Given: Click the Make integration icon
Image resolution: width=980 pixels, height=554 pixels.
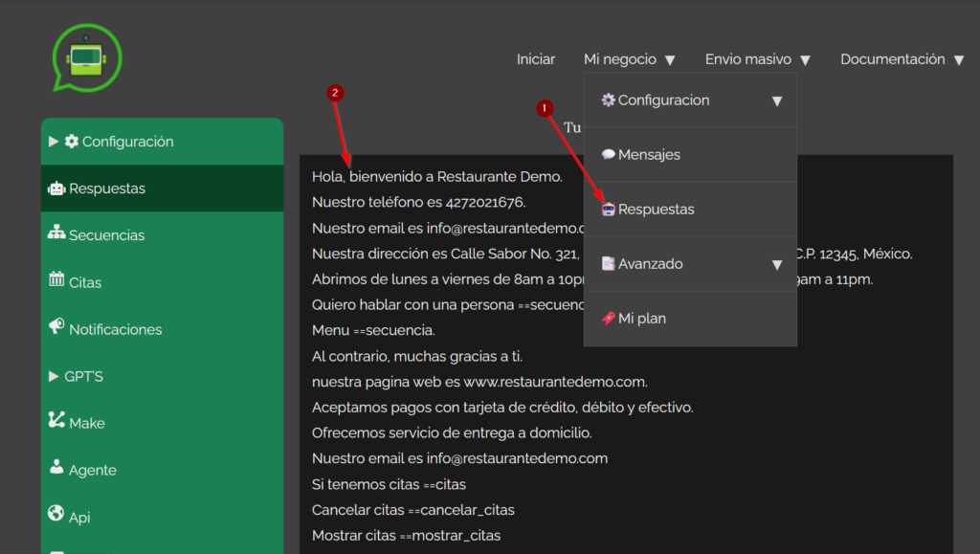Looking at the screenshot, I should click(56, 420).
